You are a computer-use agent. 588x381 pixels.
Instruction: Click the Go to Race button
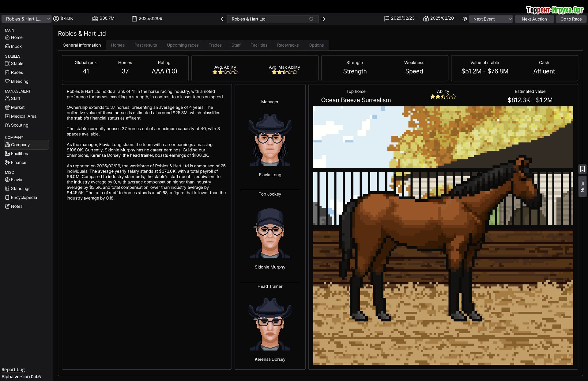point(571,19)
